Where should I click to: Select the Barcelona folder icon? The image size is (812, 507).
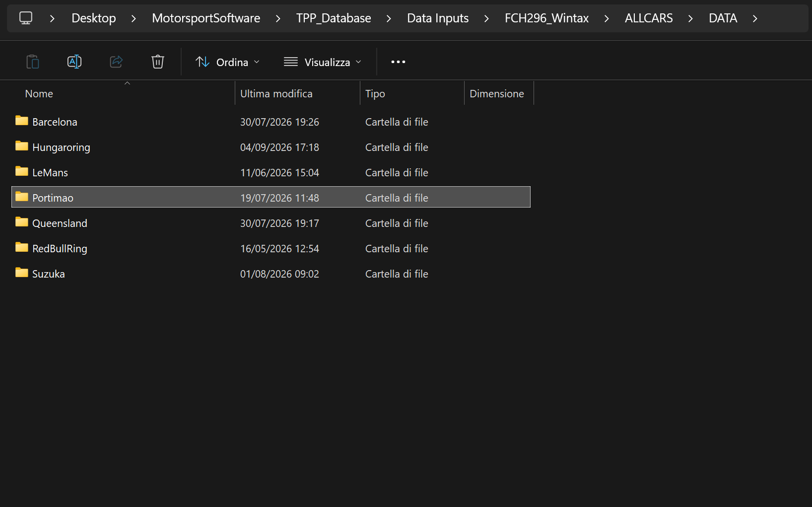(x=22, y=121)
